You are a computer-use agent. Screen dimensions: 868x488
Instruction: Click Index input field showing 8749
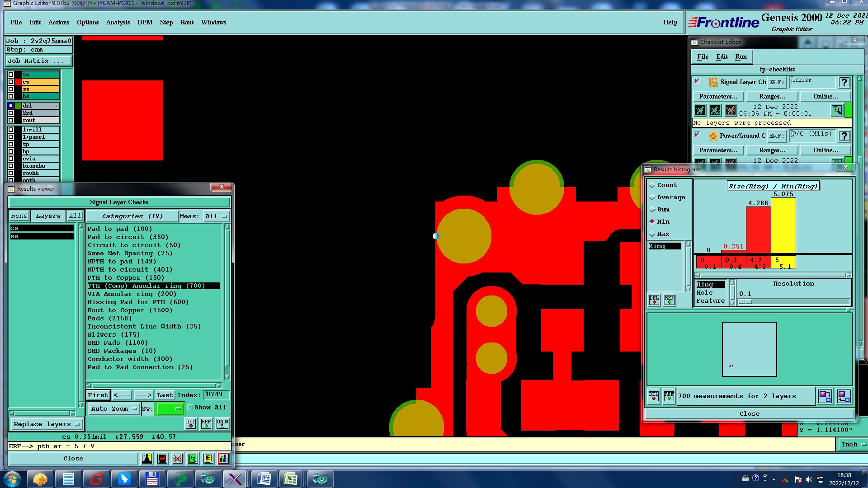216,395
